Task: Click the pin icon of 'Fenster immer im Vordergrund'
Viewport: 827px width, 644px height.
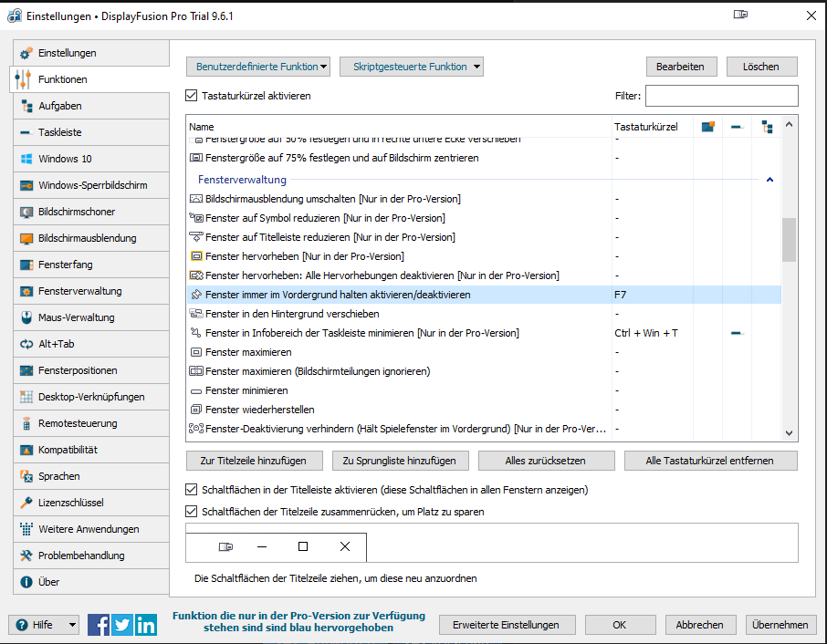Action: [196, 295]
